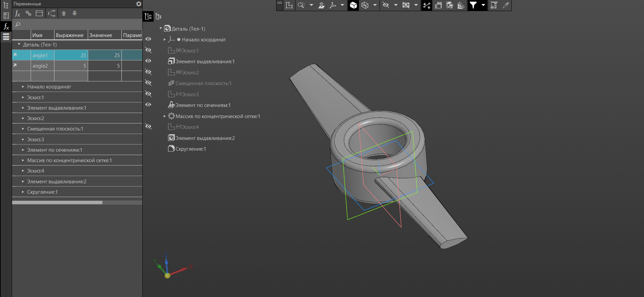
Task: Select wireframe display mode
Action: tap(365, 5)
